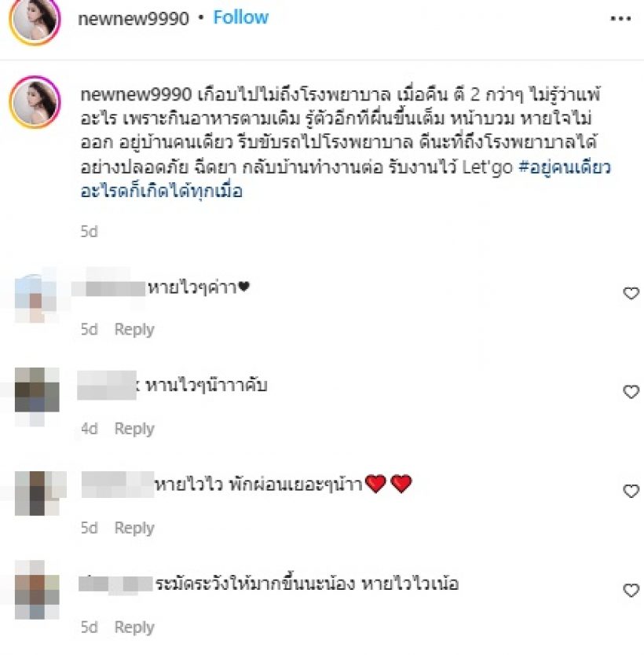644x655 pixels.
Task: Like the second comment posted 4d ago
Action: (x=631, y=392)
